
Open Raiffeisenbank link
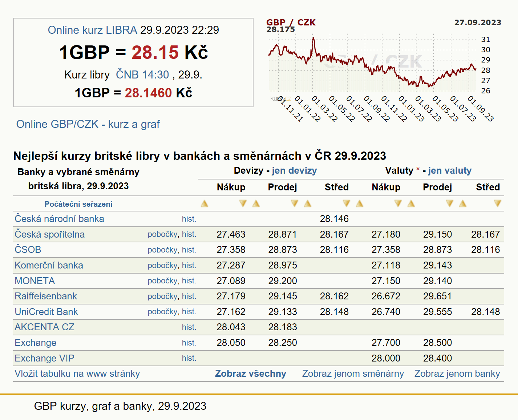(x=45, y=296)
